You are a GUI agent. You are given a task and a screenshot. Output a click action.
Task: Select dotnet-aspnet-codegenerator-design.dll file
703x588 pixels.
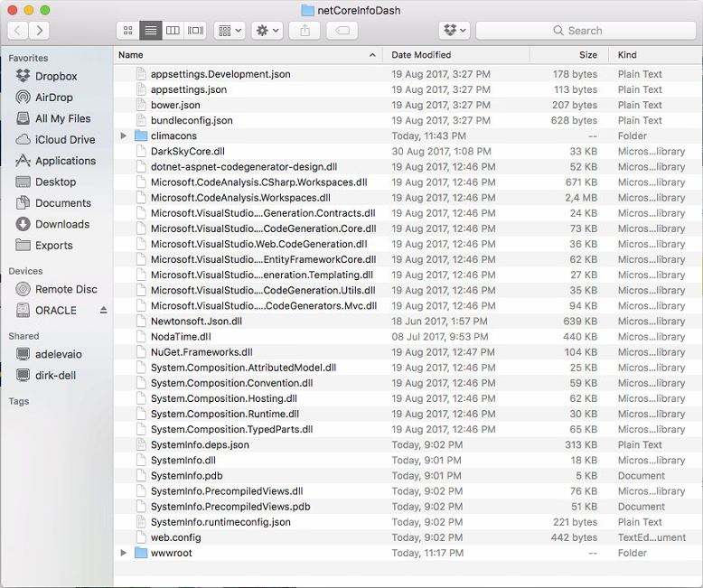pos(408,167)
